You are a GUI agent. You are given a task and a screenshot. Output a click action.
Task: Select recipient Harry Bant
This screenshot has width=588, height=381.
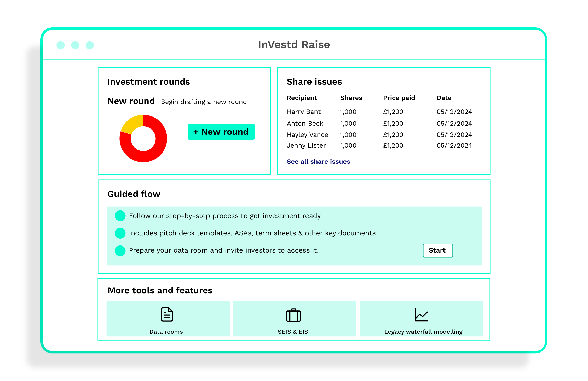(304, 112)
